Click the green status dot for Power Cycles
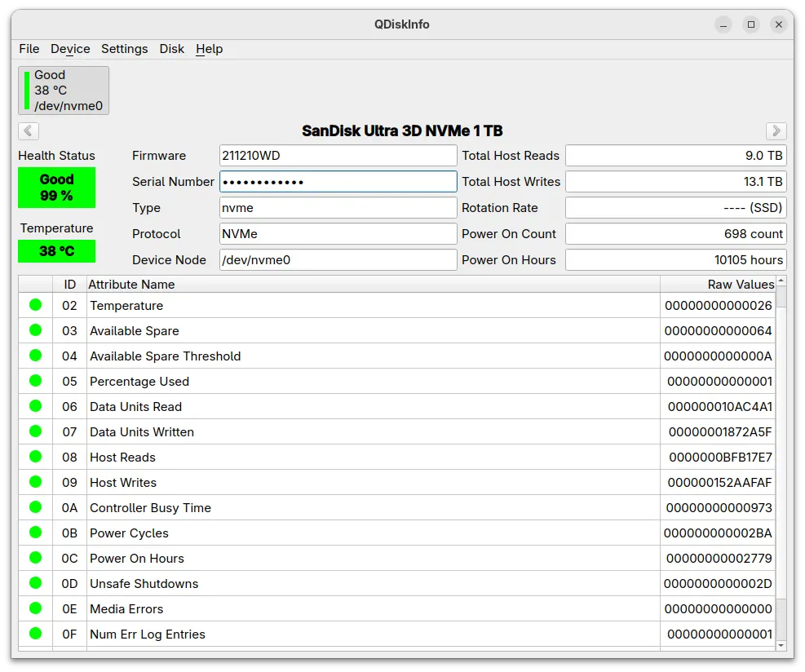 pos(35,533)
